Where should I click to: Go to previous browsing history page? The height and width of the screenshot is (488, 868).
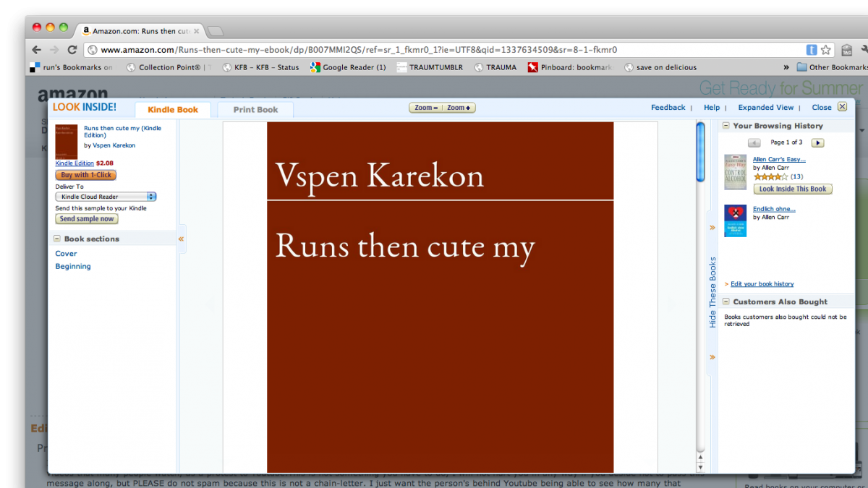tap(754, 143)
